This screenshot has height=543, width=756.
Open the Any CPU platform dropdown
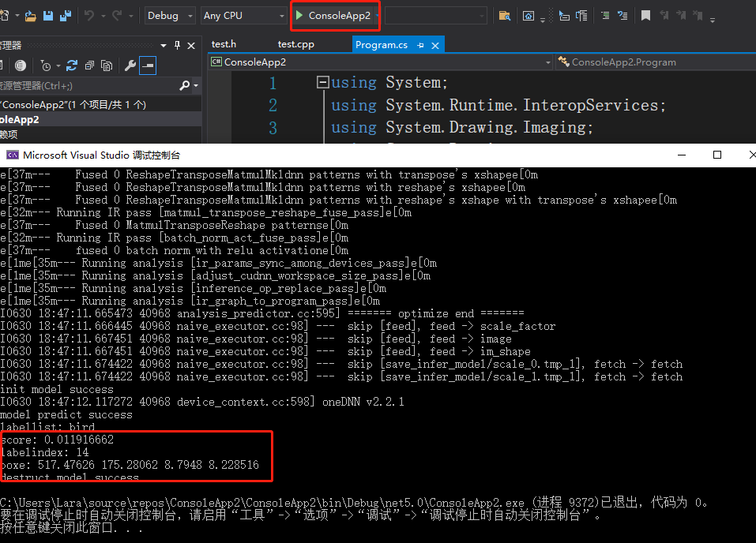click(x=243, y=16)
